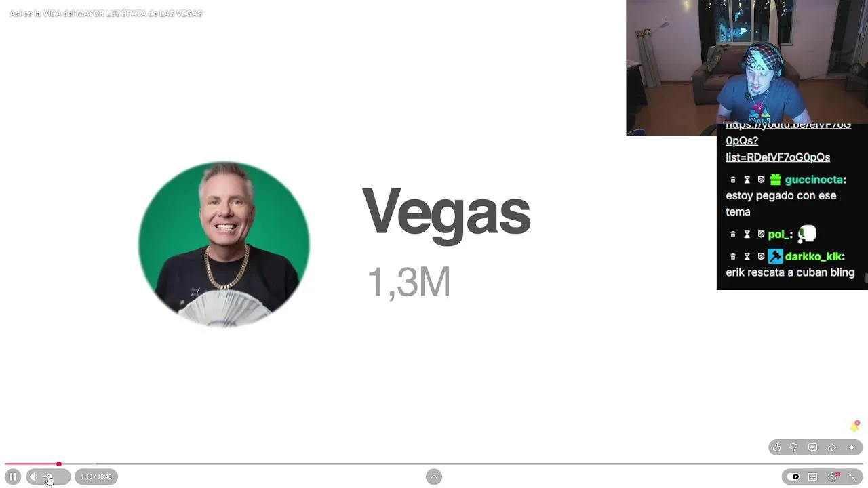Image resolution: width=868 pixels, height=488 pixels.
Task: Adjust the volume slider knob
Action: click(x=50, y=477)
